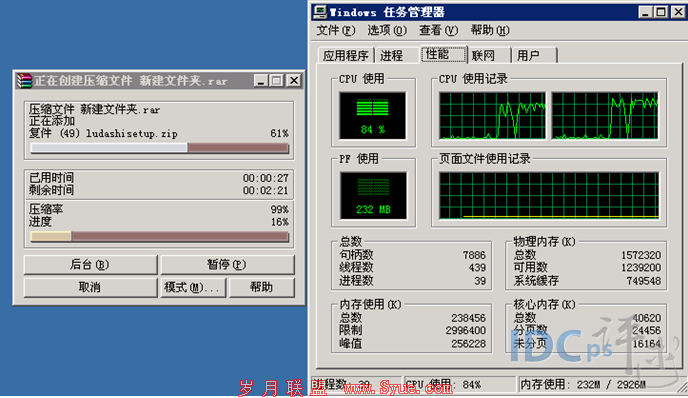Open the 查看(V) menu
The width and height of the screenshot is (688, 398).
click(438, 30)
